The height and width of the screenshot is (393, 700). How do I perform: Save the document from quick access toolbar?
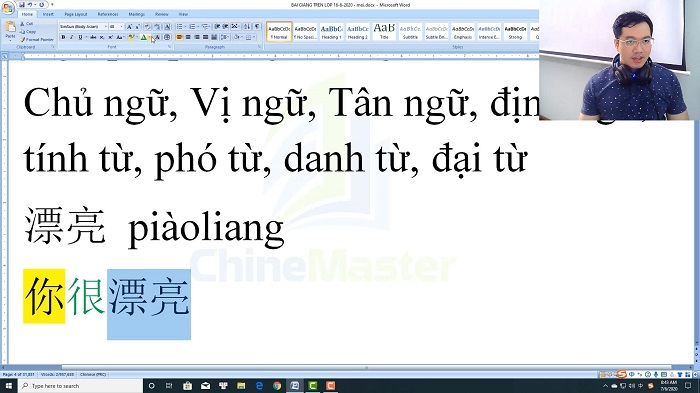point(21,4)
